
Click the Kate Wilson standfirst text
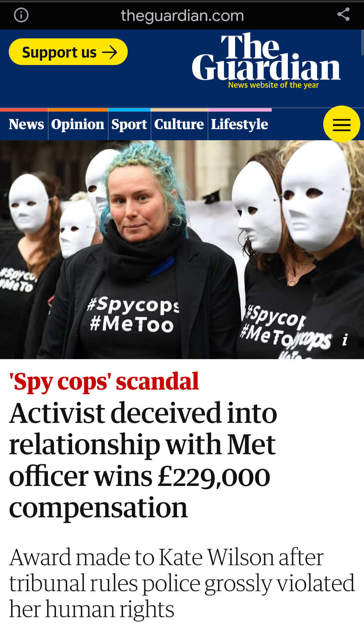pos(182,583)
